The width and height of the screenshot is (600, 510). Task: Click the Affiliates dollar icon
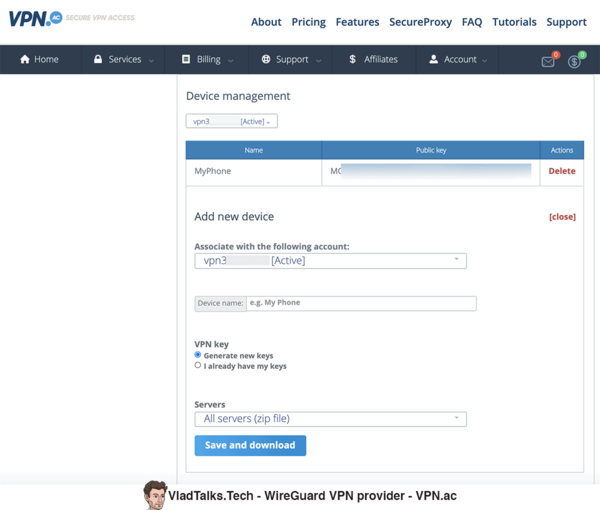(352, 59)
